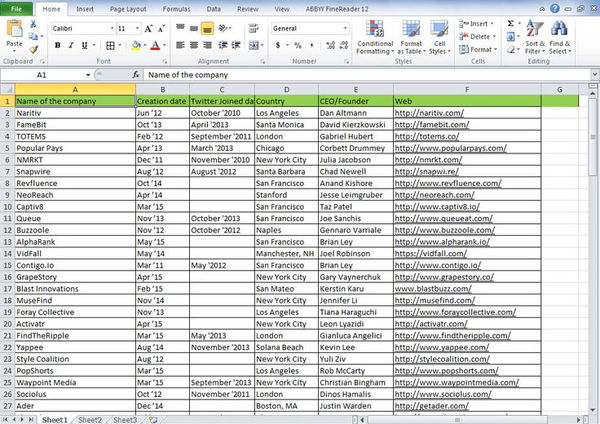Viewport: 600px width, 424px height.
Task: Open Conditional Formatting menu
Action: (x=375, y=37)
